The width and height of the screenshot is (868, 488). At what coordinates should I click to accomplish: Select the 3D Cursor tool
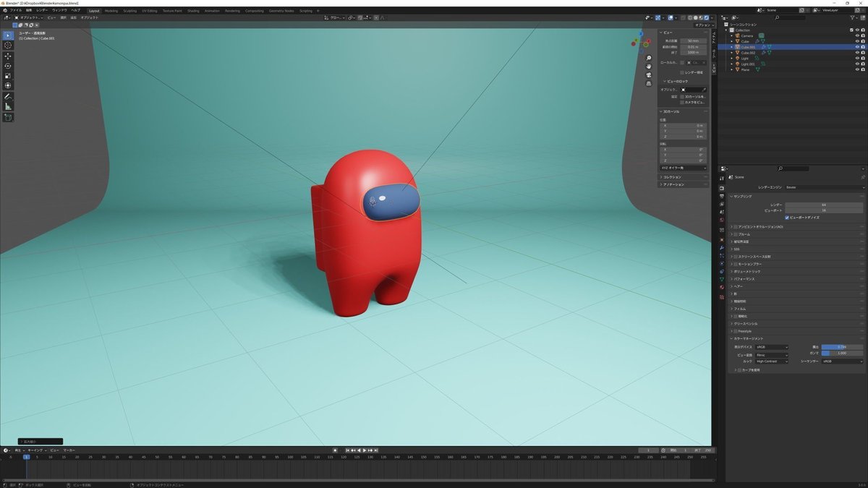tap(8, 46)
